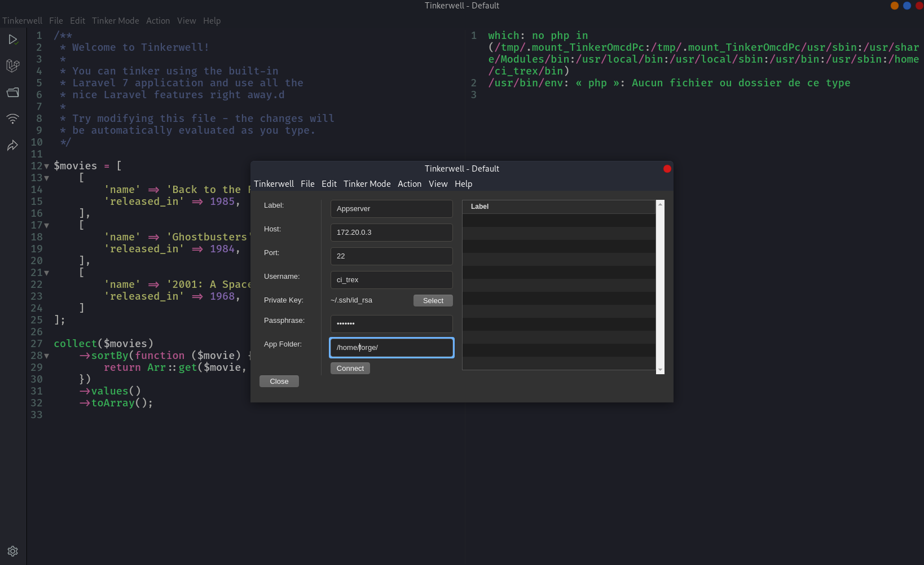This screenshot has width=924, height=565.
Task: Open the Laravel app selector icon
Action: [x=12, y=66]
